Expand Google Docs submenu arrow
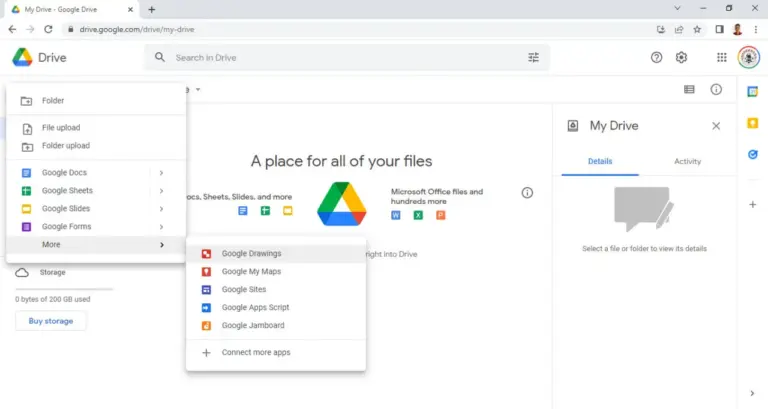 tap(161, 173)
